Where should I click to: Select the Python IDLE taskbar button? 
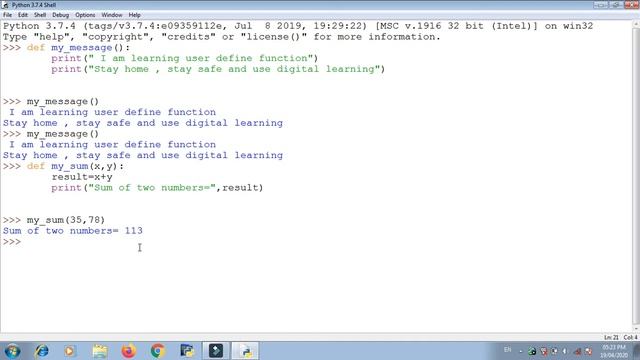245,351
